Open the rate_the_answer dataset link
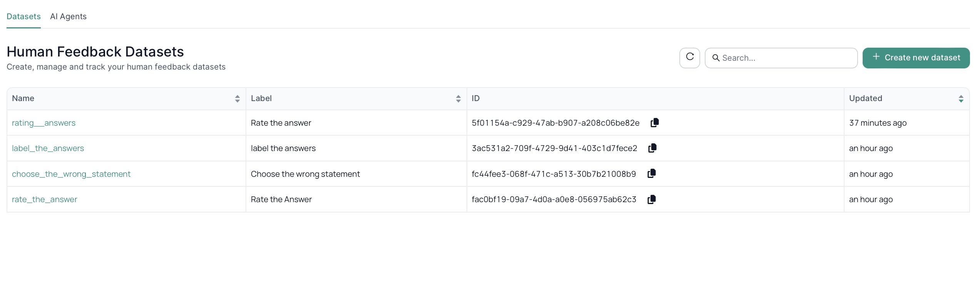The height and width of the screenshot is (299, 980). (44, 199)
